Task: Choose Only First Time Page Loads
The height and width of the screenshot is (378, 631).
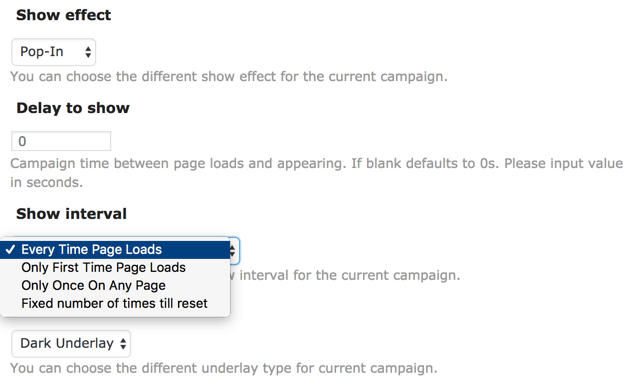Action: 115,267
